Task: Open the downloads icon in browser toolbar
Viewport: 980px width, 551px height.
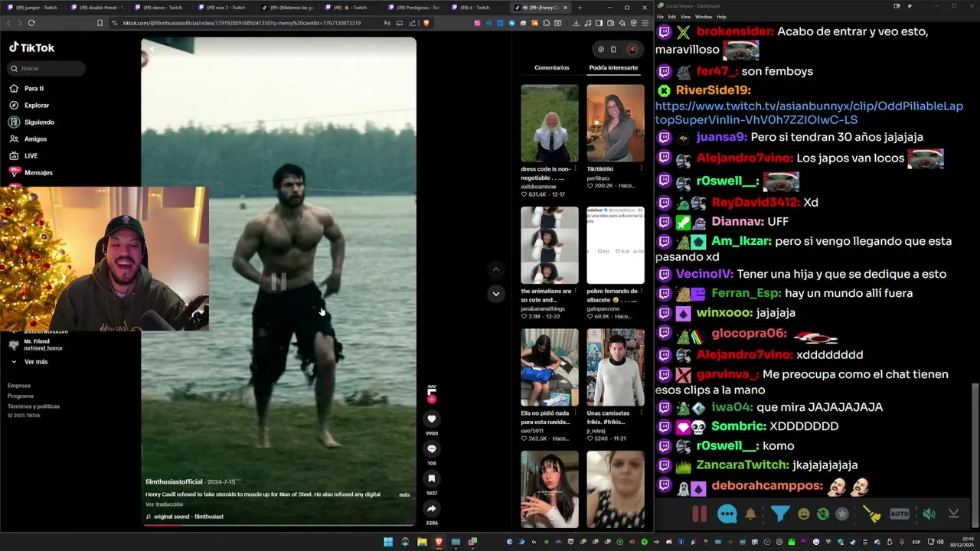Action: (576, 23)
